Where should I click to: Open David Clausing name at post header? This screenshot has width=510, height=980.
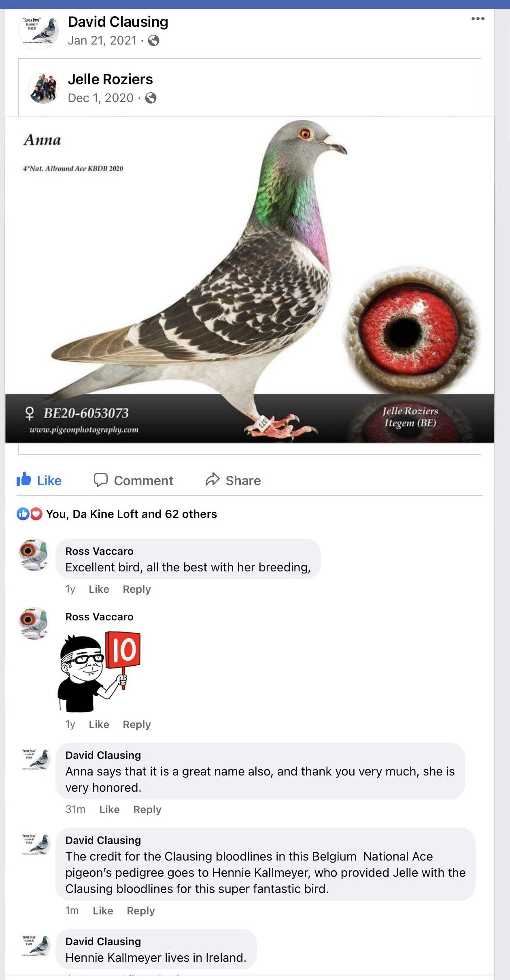tap(118, 22)
